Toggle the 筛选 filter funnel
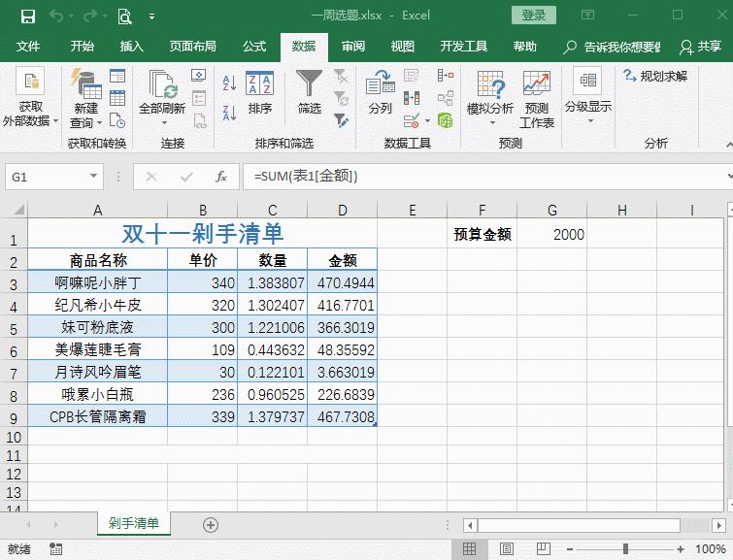 click(x=309, y=91)
